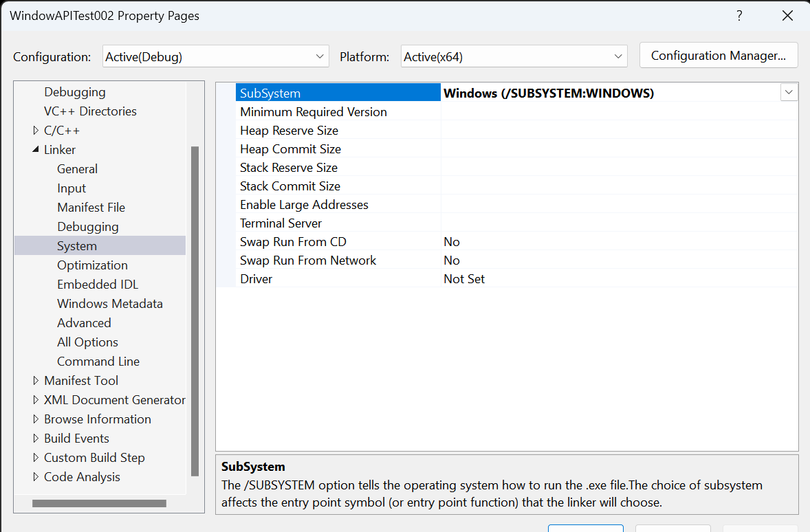The image size is (810, 532).
Task: Select the Embedded IDL page
Action: coord(97,284)
